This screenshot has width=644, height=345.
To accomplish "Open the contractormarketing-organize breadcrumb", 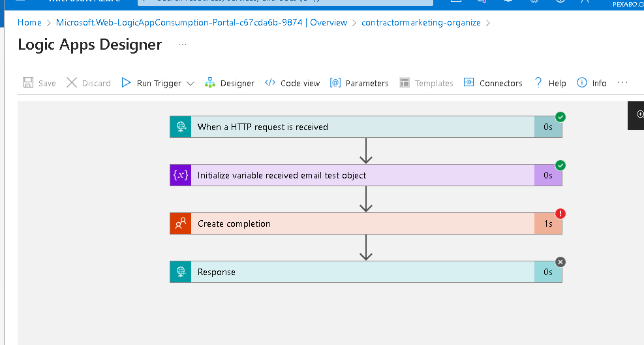I will click(421, 23).
